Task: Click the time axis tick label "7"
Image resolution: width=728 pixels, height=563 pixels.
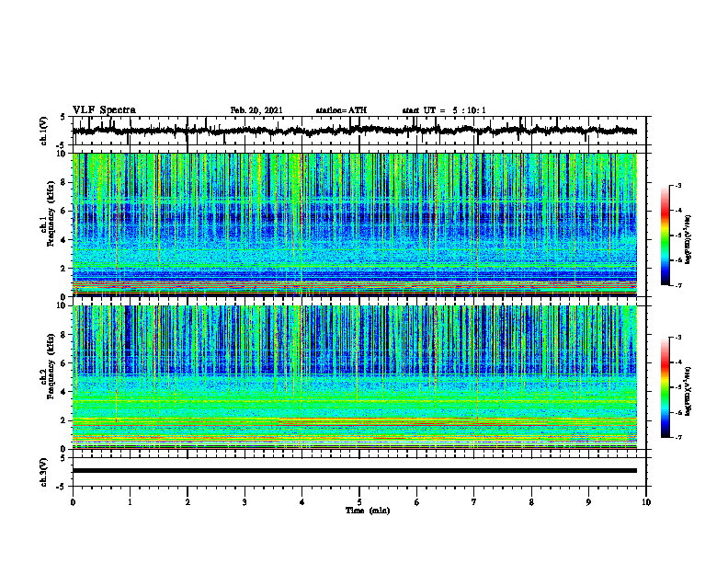Action: [474, 502]
